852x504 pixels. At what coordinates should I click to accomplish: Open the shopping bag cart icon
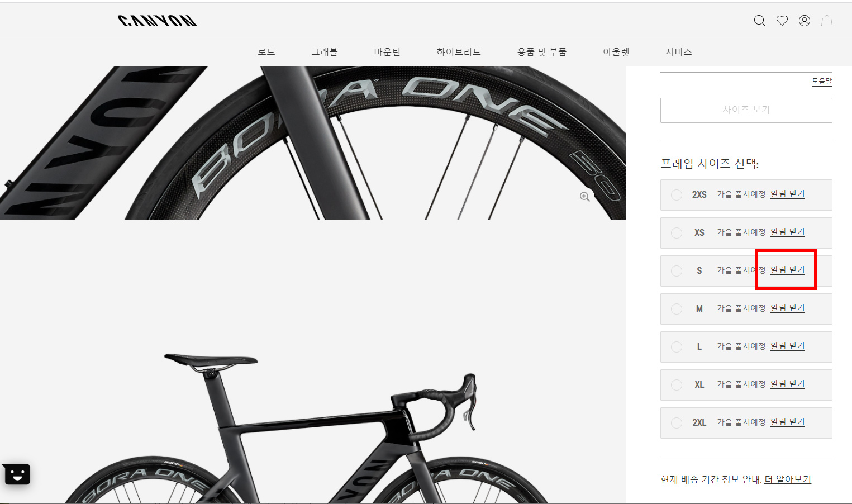click(827, 21)
